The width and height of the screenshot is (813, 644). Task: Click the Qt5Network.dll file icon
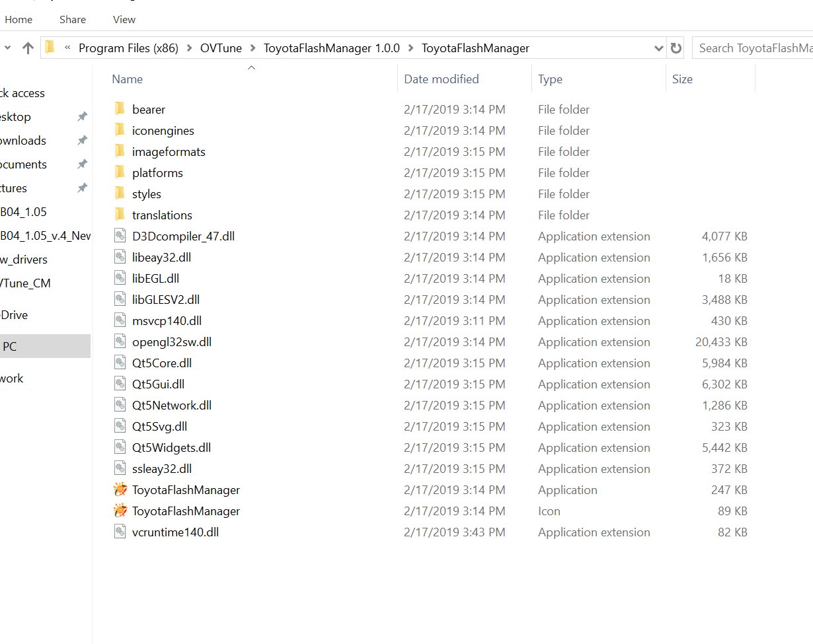click(120, 405)
